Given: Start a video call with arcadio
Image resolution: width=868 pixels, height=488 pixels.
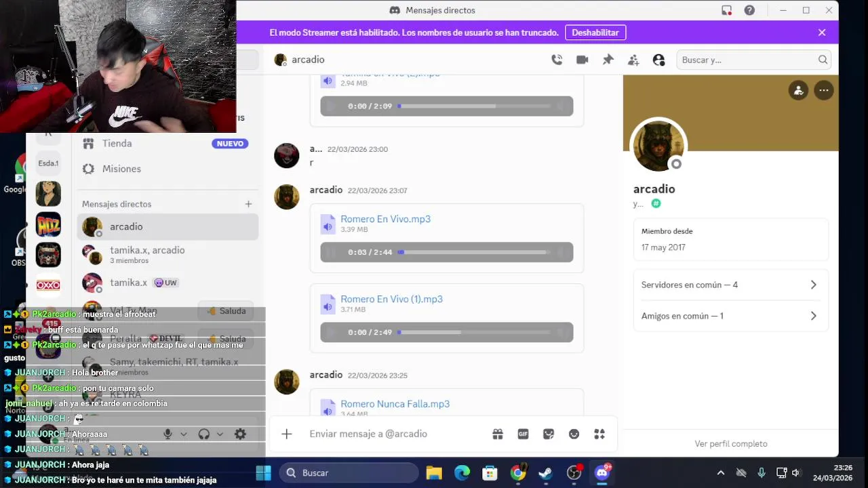Looking at the screenshot, I should [x=582, y=60].
